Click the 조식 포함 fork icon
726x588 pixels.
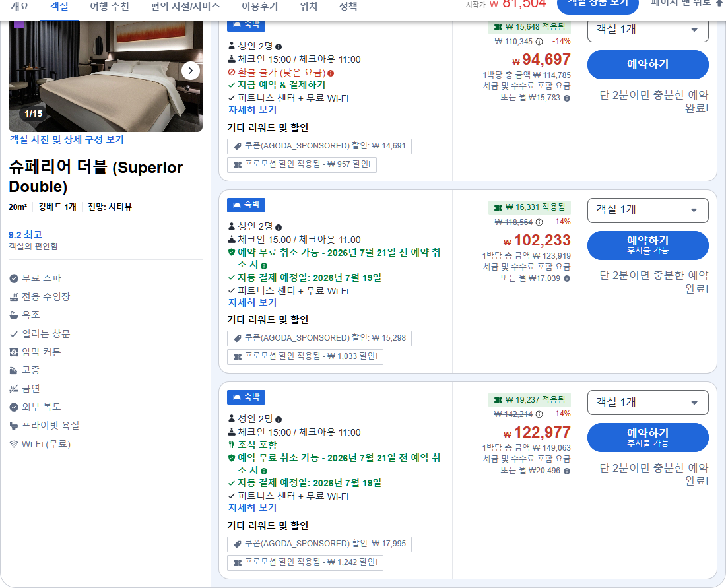pos(232,445)
